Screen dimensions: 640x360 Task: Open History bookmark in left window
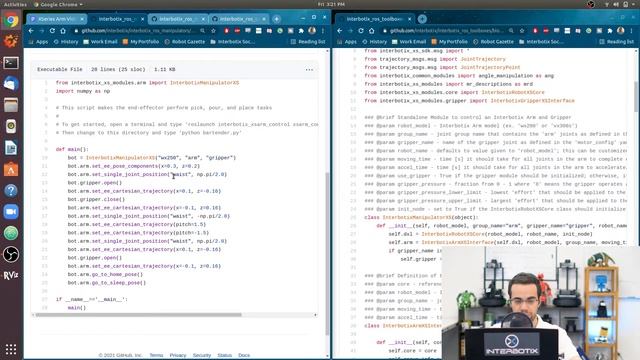click(x=66, y=42)
